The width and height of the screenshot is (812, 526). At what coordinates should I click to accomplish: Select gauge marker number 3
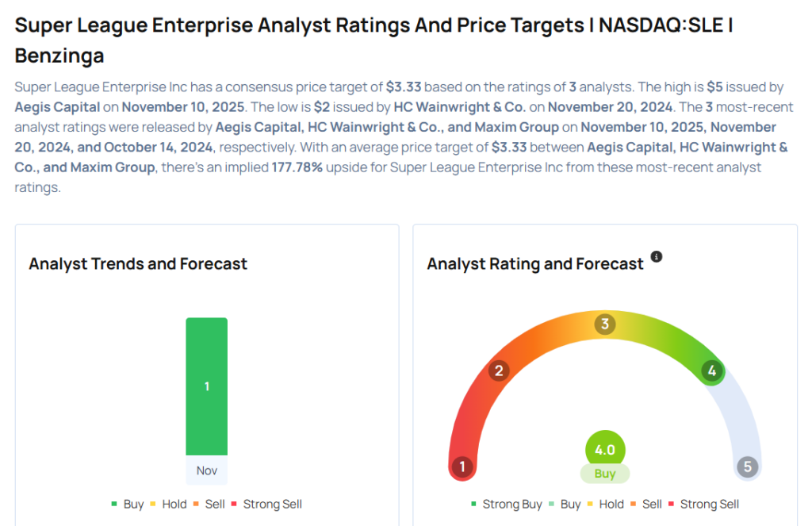605,324
